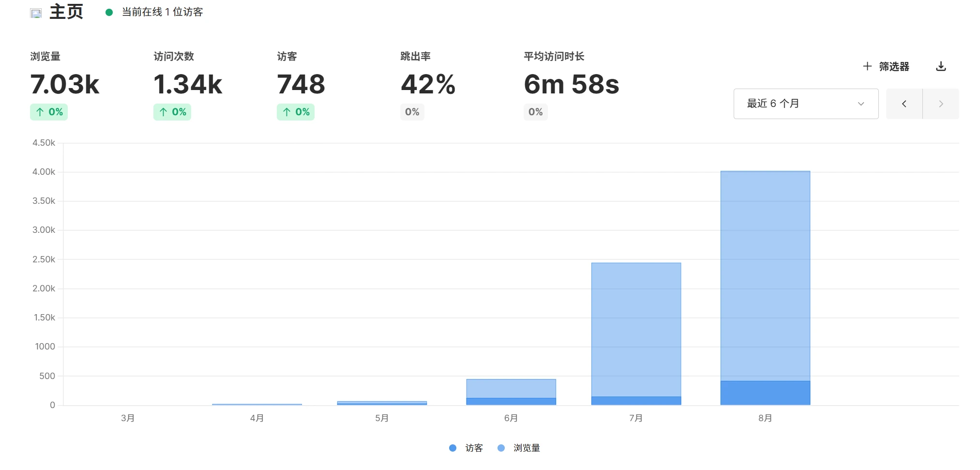The width and height of the screenshot is (980, 470).
Task: Click the green 0% badge under 访客 metric
Action: pyautogui.click(x=296, y=112)
